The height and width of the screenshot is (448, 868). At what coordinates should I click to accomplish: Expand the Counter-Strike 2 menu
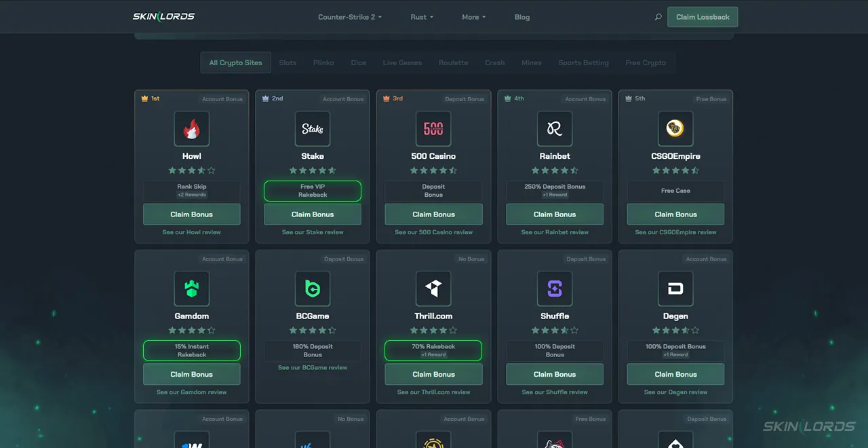[x=350, y=17]
